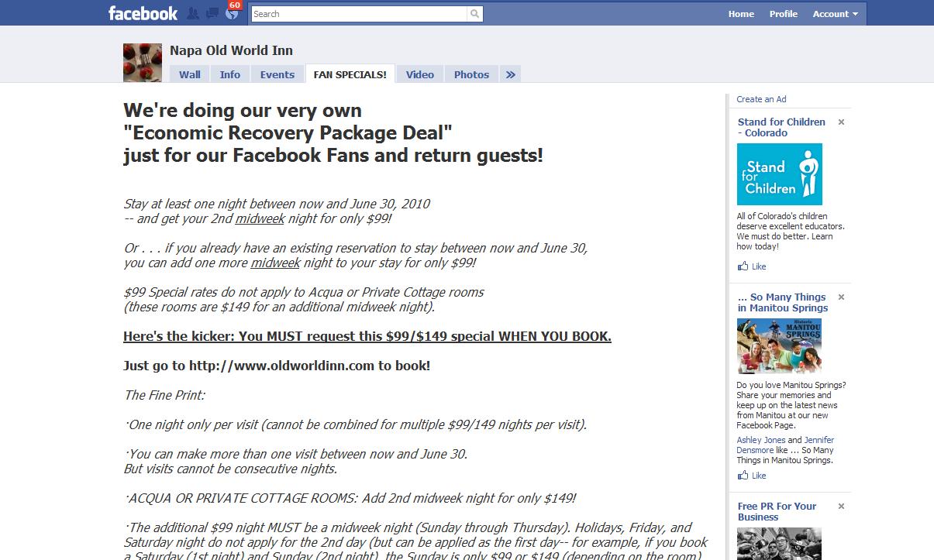934x560 pixels.
Task: Close the Free PR For Your Business ad
Action: 841,507
